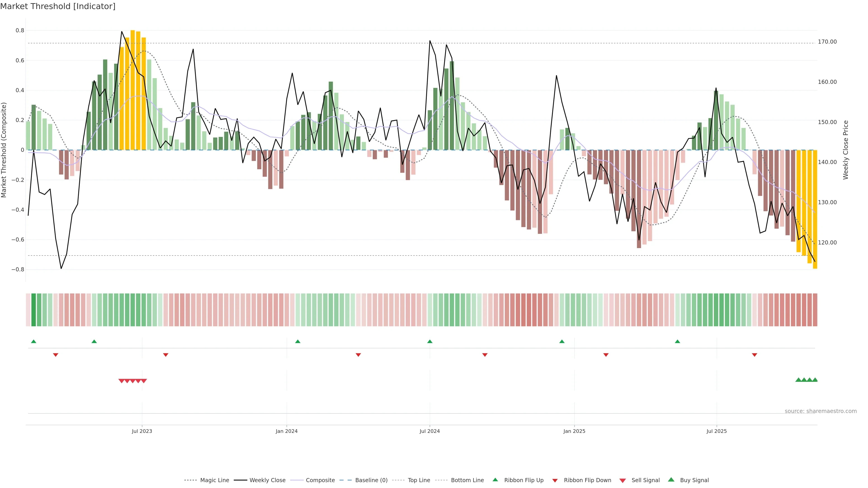The width and height of the screenshot is (868, 488).
Task: Click Sell Signal legend red triangle
Action: point(623,481)
